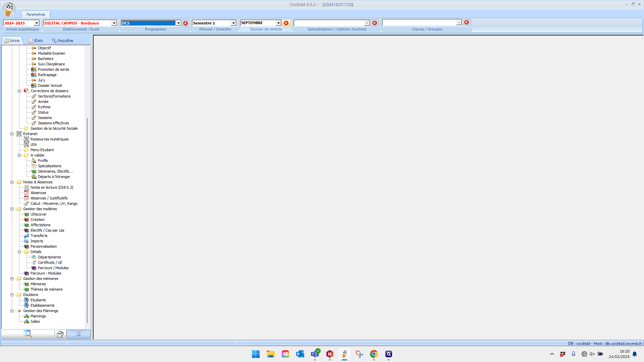
Task: Open Gestion de la Sécurité Sociale
Action: click(54, 128)
